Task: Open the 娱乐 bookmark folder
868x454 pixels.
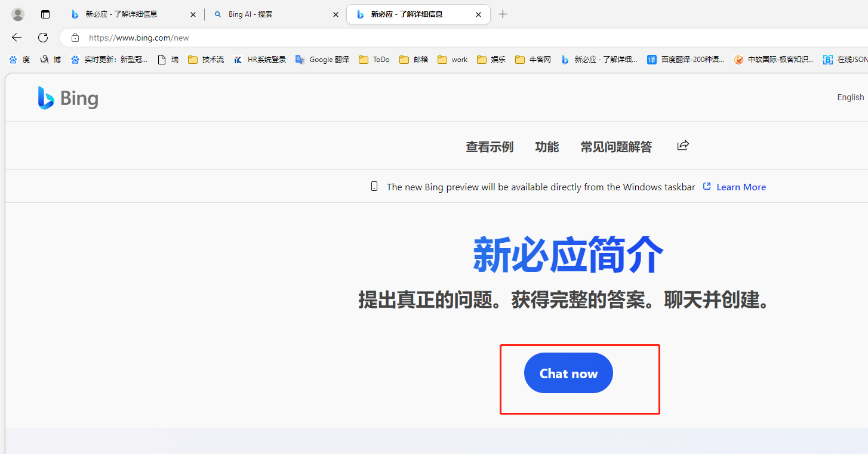Action: (491, 60)
